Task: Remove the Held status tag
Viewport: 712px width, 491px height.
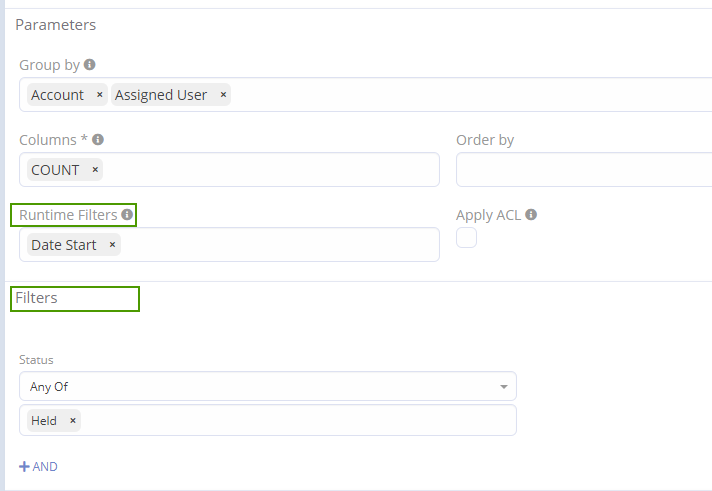Action: [72, 421]
